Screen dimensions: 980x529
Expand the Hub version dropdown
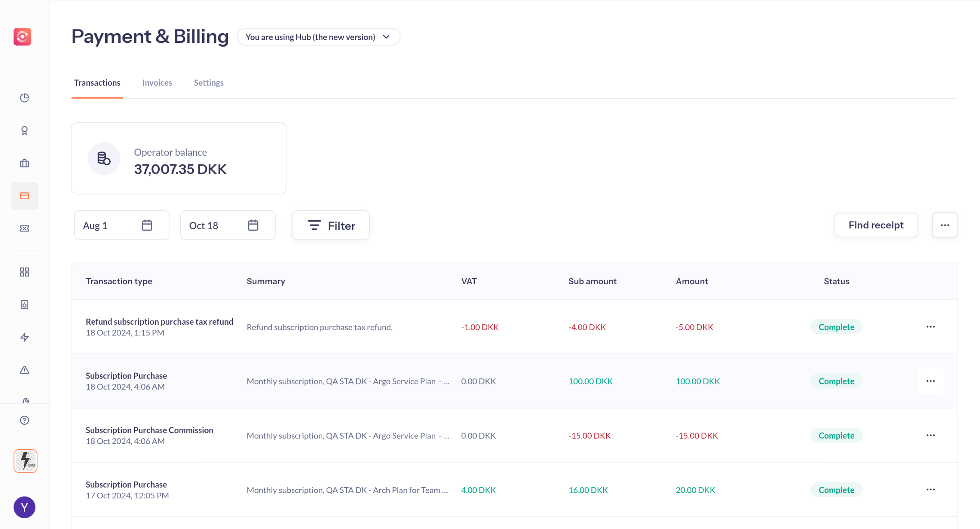318,37
